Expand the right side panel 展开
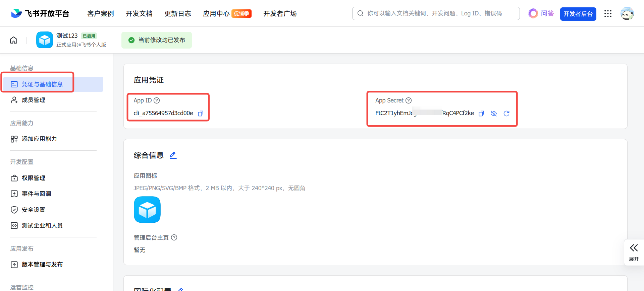 (634, 252)
